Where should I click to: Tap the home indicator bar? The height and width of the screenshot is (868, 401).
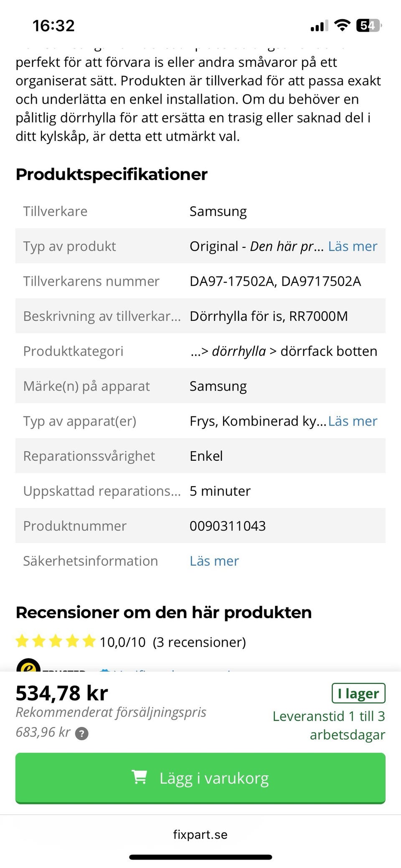point(200,857)
